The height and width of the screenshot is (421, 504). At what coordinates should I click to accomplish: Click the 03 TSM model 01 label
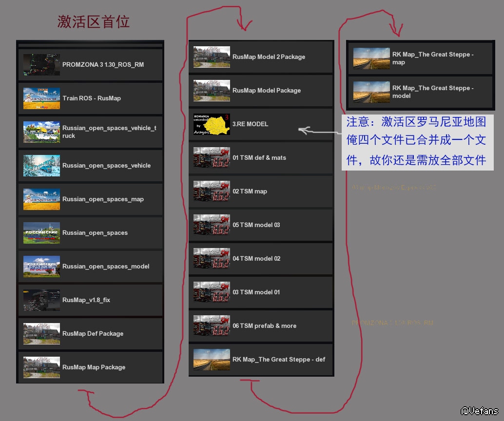coord(256,292)
